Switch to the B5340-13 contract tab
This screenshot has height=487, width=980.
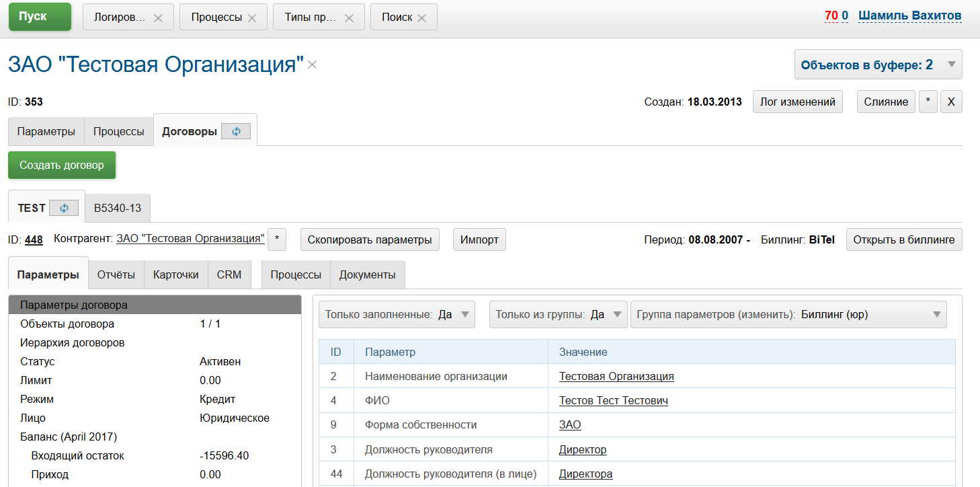[x=118, y=209]
